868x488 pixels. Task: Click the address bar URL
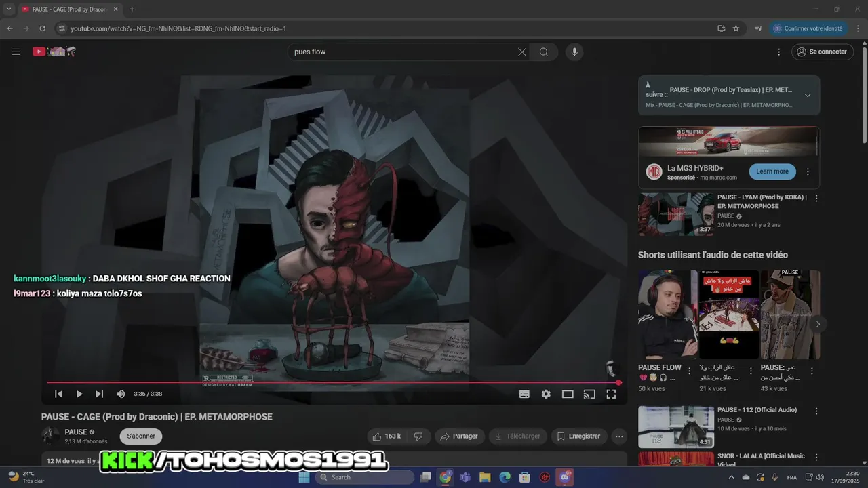coord(178,28)
